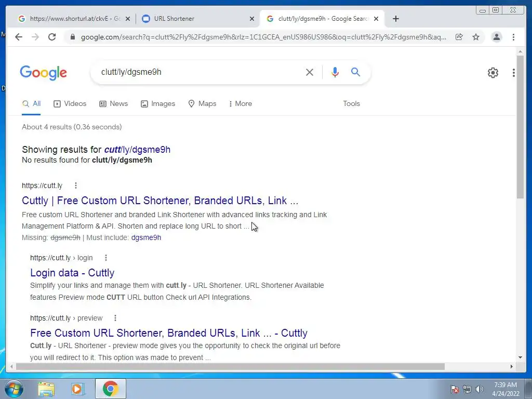Switch to the URL Shortener tab
The image size is (532, 399).
198,19
